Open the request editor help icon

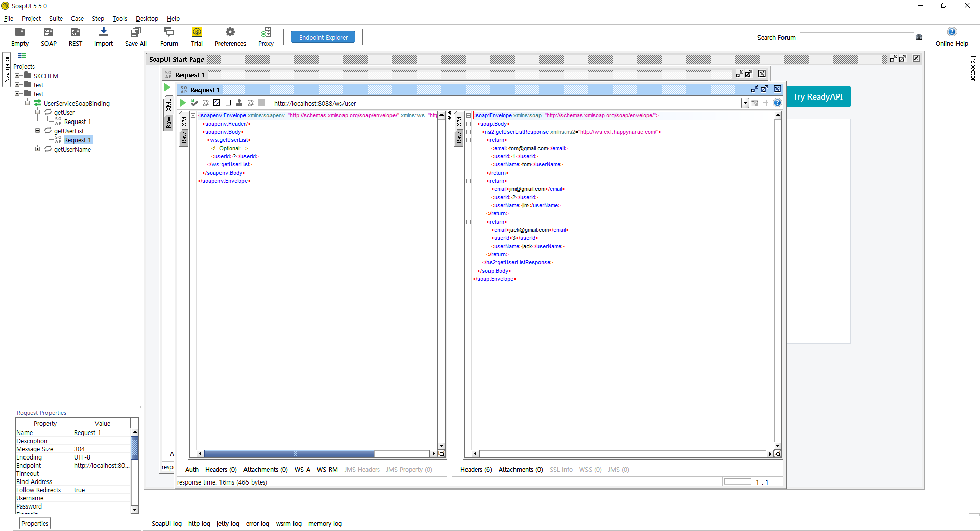pos(777,103)
